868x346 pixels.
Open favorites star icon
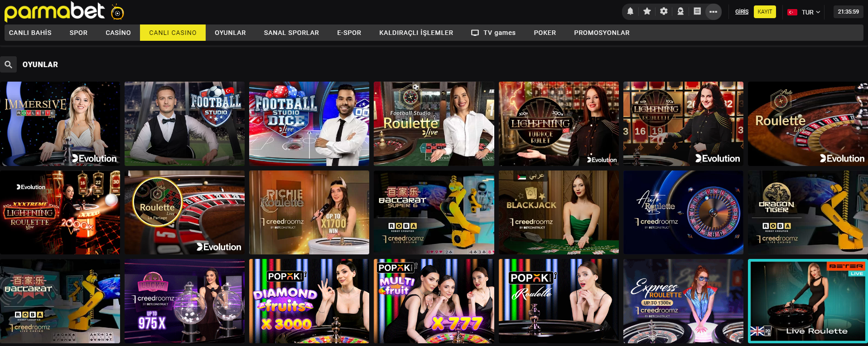(647, 11)
